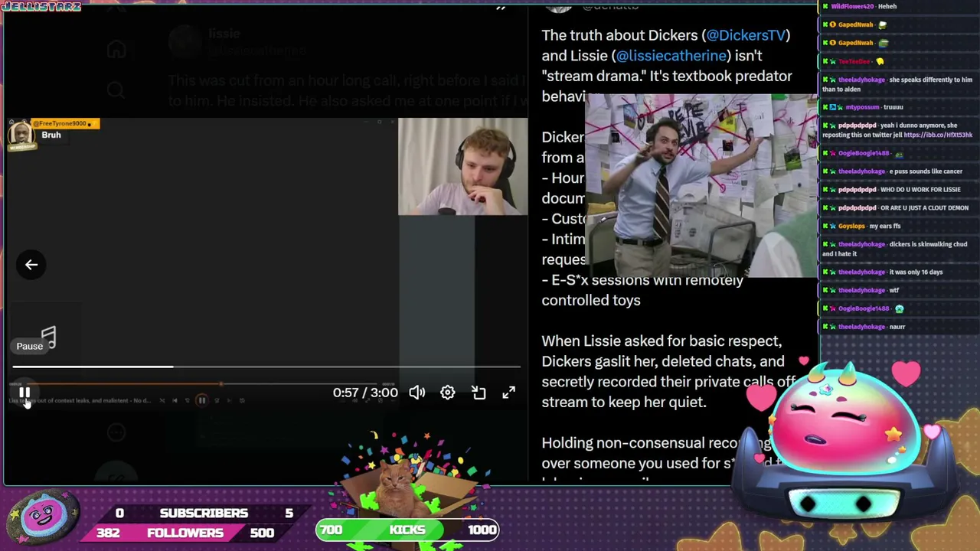This screenshot has height=551, width=980.
Task: Click the chat message 'it was only 16 days'
Action: 916,272
